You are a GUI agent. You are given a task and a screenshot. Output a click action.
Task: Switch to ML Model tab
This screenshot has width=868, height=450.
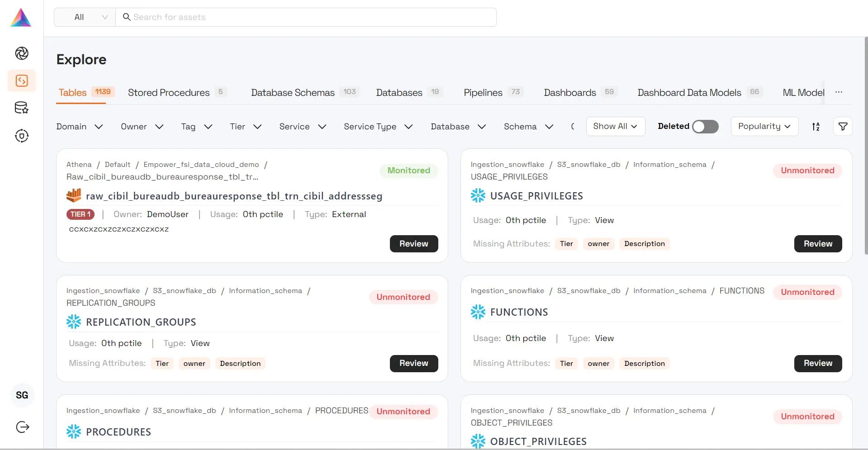coord(803,92)
